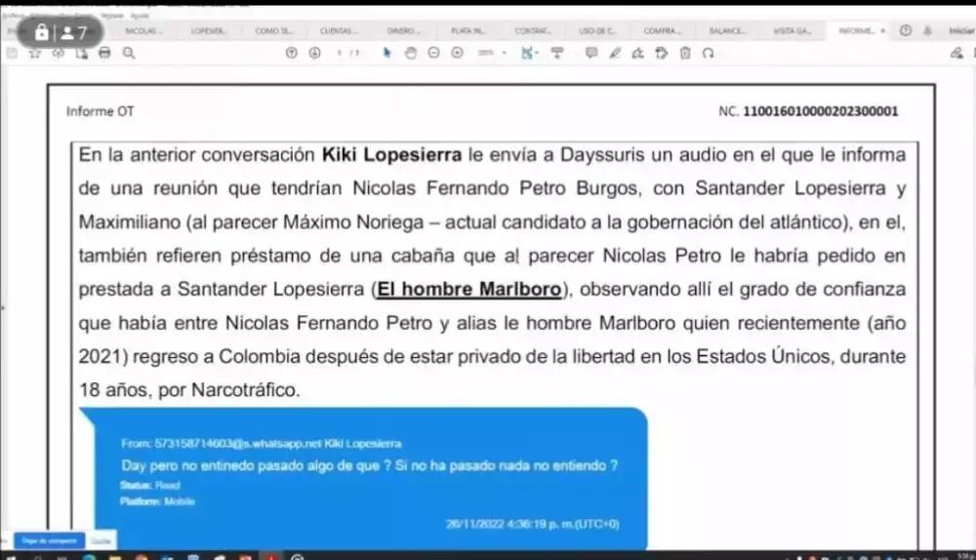
Task: Click the share/sign icon at far right
Action: [956, 54]
